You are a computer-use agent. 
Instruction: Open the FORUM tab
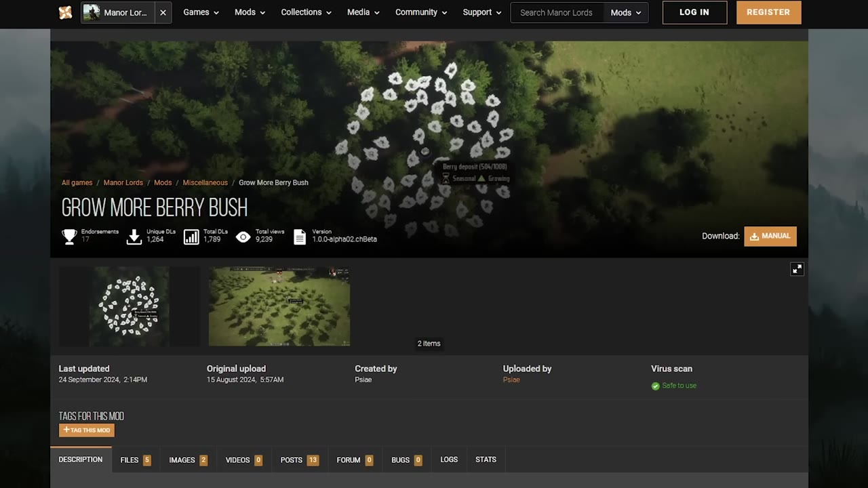355,460
